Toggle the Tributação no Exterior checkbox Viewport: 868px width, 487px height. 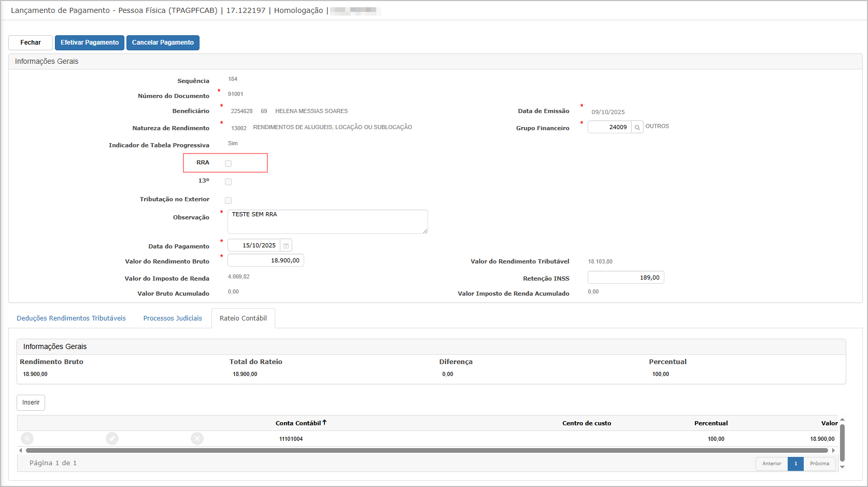(x=228, y=200)
